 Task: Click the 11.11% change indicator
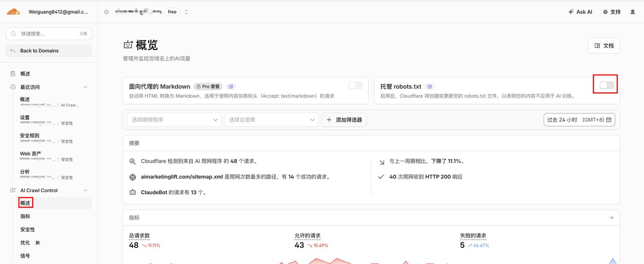click(x=150, y=246)
